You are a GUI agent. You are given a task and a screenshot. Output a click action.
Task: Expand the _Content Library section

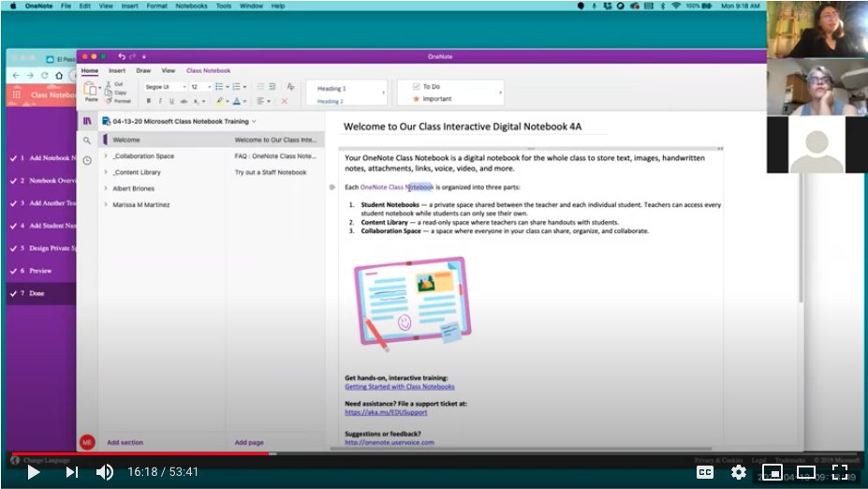(x=106, y=172)
